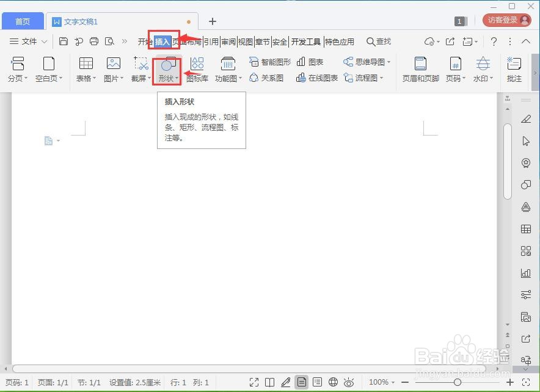540x392 pixels.
Task: Click the 页眉和页脚 header and footer tool
Action: pos(420,68)
